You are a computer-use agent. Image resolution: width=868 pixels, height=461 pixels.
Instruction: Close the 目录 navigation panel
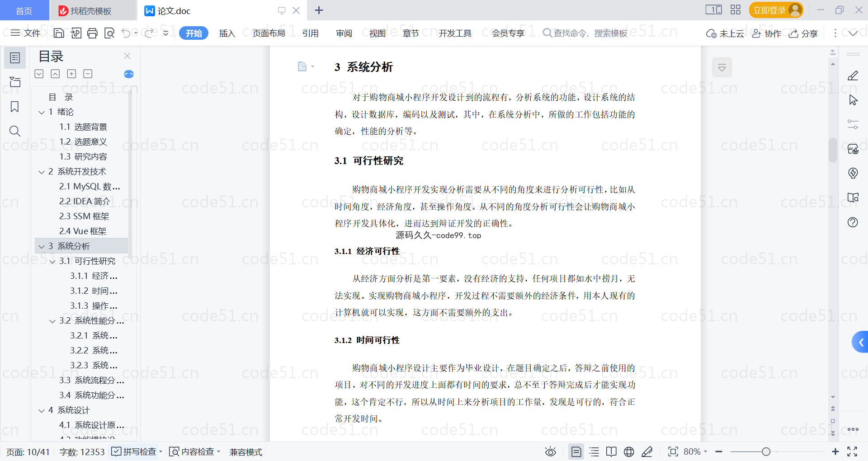pos(127,56)
